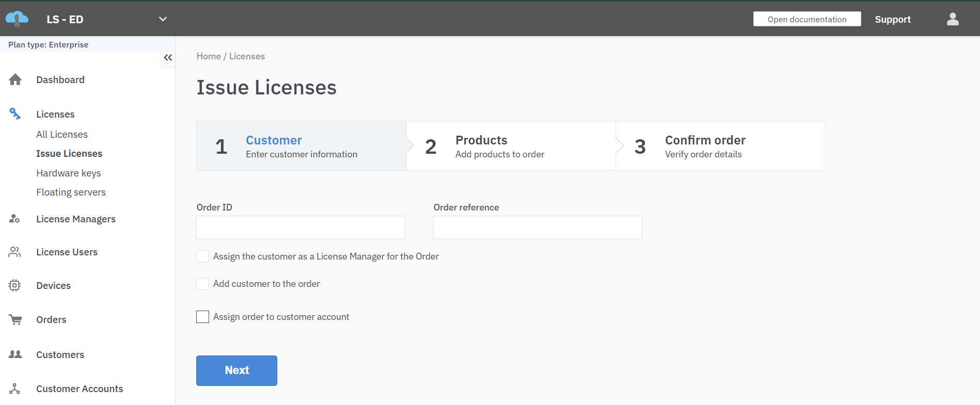Focus the Order ID input field

point(301,228)
